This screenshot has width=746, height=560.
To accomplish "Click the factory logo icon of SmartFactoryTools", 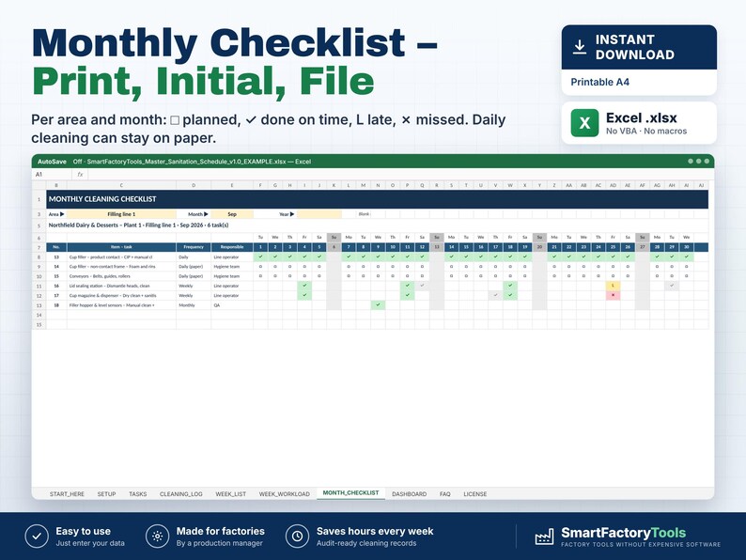I will 544,537.
